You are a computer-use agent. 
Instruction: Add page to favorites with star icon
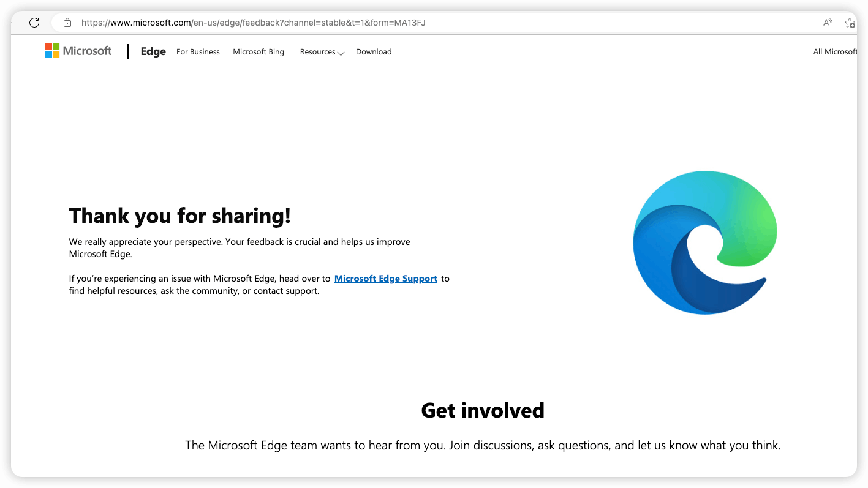click(x=850, y=23)
